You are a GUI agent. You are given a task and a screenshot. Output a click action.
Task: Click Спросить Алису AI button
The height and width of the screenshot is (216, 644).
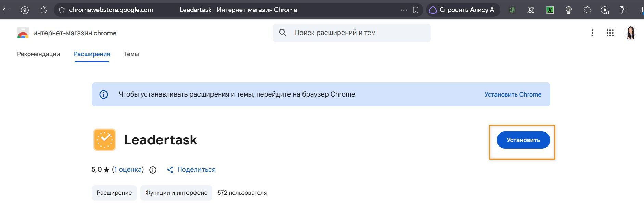click(463, 10)
